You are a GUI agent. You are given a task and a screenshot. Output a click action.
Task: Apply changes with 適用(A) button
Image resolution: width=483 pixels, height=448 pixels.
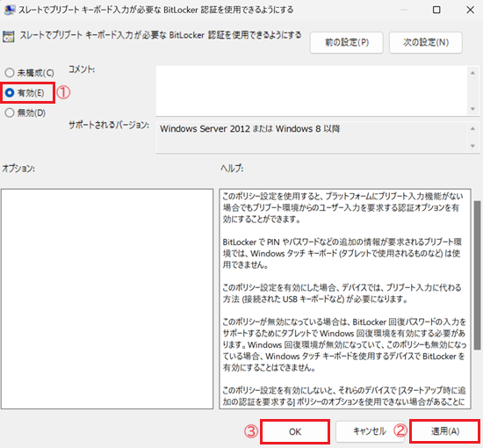click(445, 431)
